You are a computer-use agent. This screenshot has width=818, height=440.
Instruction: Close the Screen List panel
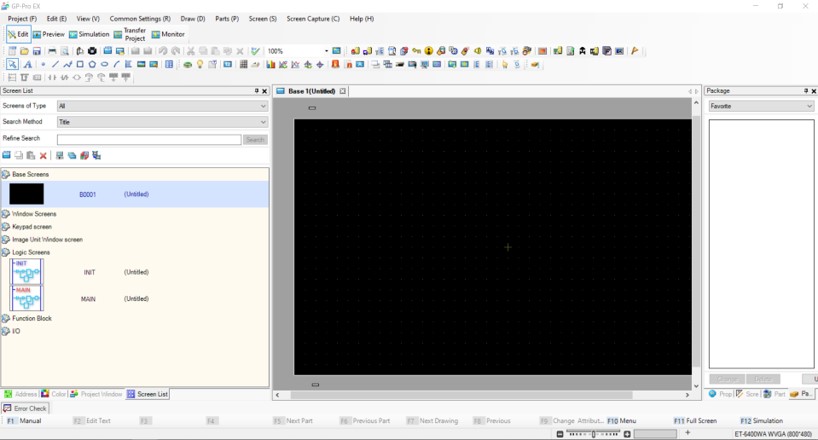tap(264, 91)
